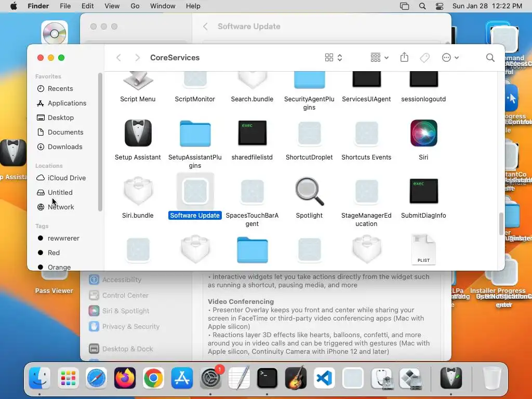This screenshot has width=532, height=399.
Task: Open the Go menu
Action: (135, 6)
